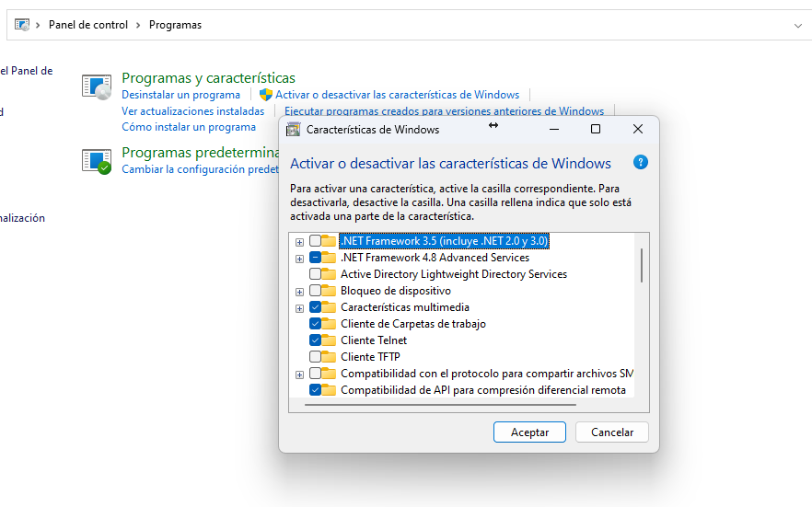Open Activar o desactivar las características de Windows link

397,95
